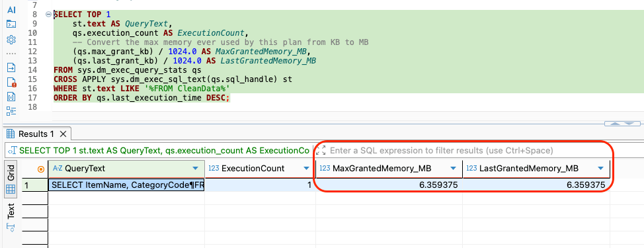Screen dimensions: 644x248
Task: Select the LastGrantedMemory_MB column header
Action: (536, 169)
